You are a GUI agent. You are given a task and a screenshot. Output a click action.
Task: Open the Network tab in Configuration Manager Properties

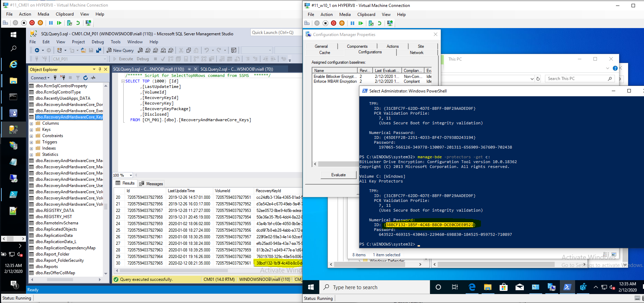(x=417, y=53)
